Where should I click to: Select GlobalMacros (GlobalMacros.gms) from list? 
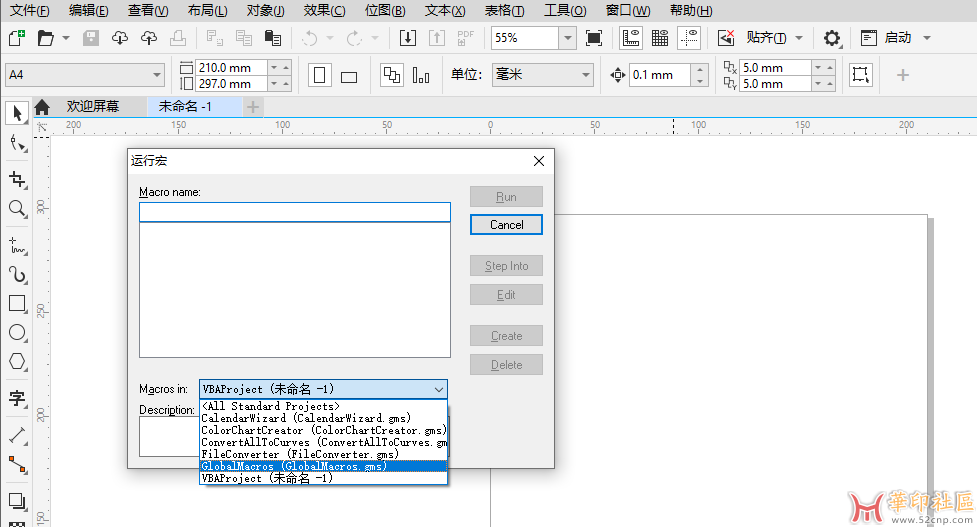[x=323, y=466]
